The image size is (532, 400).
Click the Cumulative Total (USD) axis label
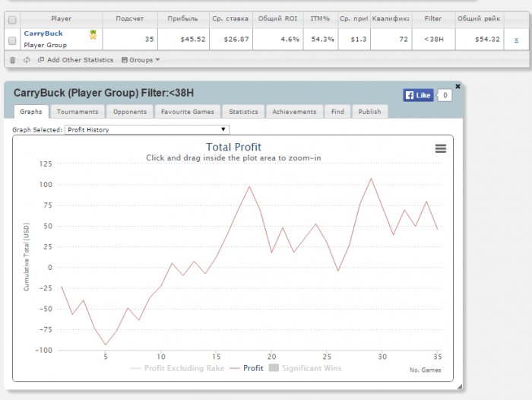pyautogui.click(x=27, y=257)
